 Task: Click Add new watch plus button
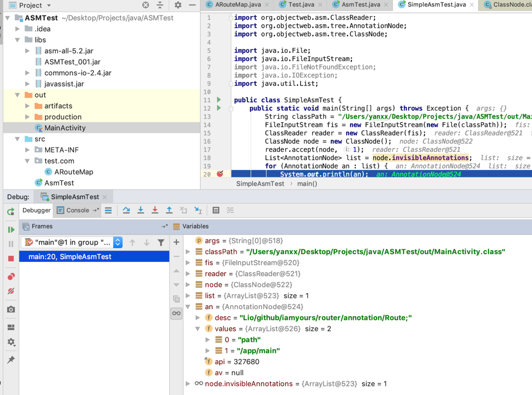point(176,242)
